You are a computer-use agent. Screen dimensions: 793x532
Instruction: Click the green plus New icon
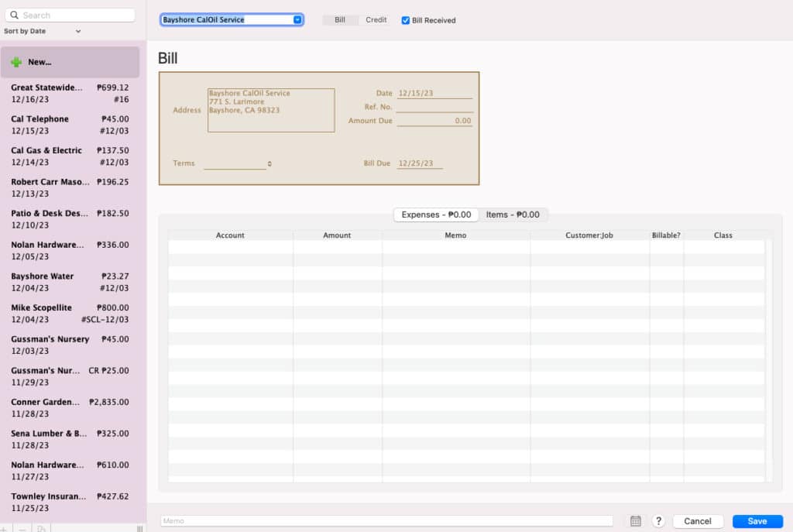(x=17, y=61)
